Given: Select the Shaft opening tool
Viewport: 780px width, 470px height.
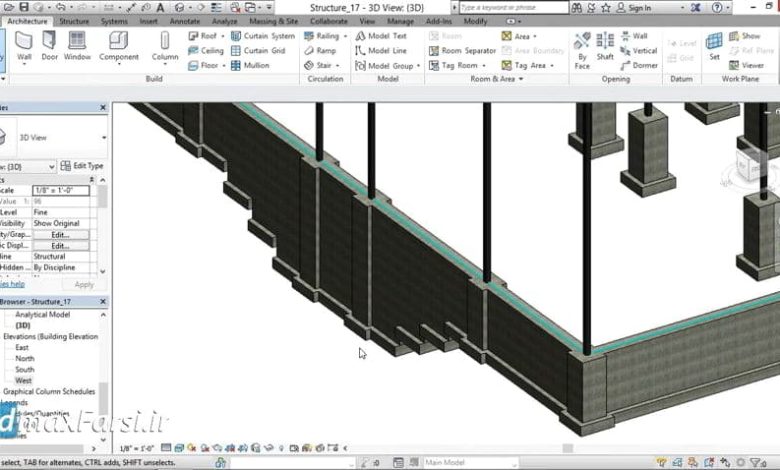Looking at the screenshot, I should click(605, 47).
